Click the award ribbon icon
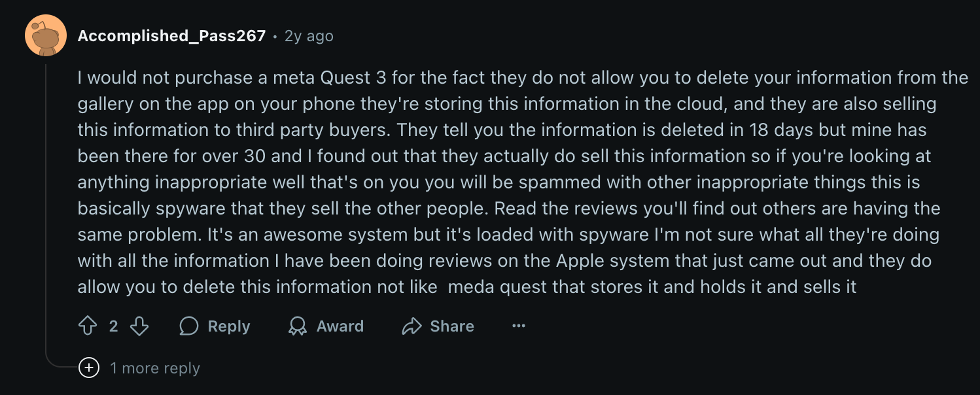 click(298, 326)
